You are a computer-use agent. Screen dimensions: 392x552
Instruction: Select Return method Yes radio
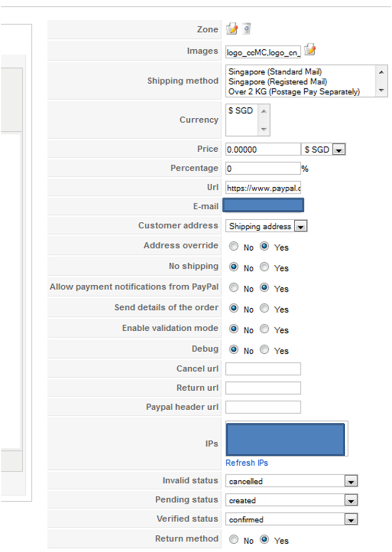point(264,539)
